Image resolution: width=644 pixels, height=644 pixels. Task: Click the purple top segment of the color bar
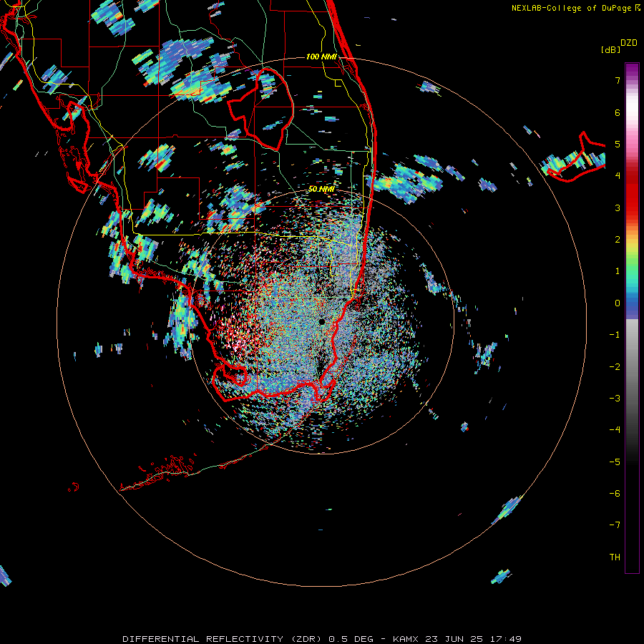tap(632, 70)
